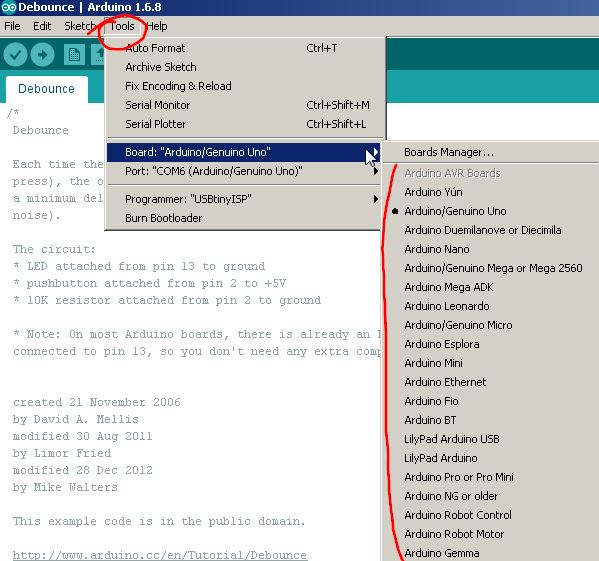Click the Arduino logo in title bar
Screen dimensions: 599x561
pyautogui.click(x=9, y=7)
